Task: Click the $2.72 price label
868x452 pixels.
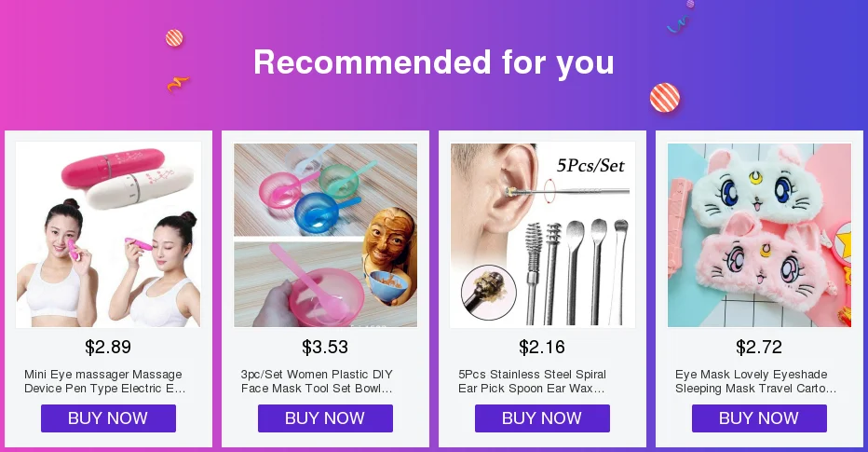Action: (759, 348)
